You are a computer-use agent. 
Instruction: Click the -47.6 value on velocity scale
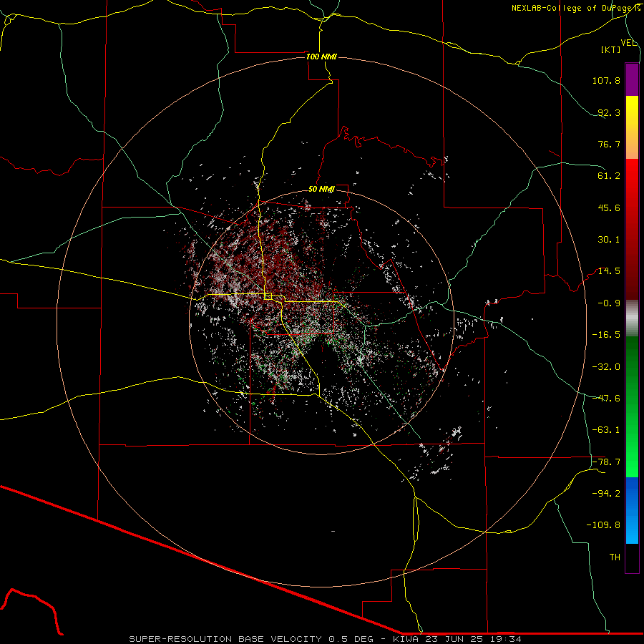606,399
